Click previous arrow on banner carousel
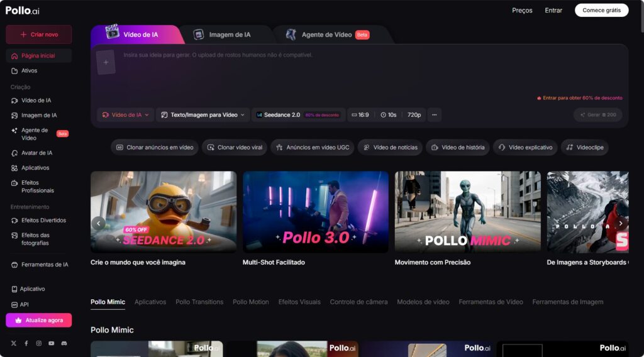The image size is (644, 357). [98, 223]
